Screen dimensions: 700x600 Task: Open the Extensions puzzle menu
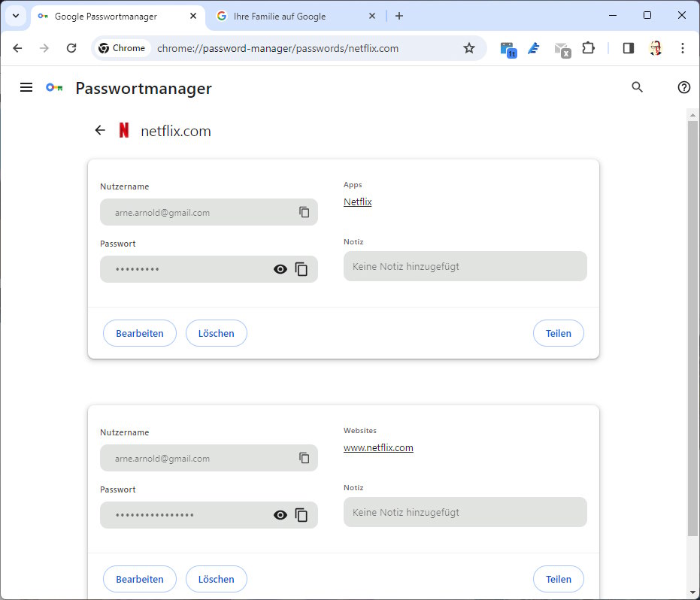589,48
